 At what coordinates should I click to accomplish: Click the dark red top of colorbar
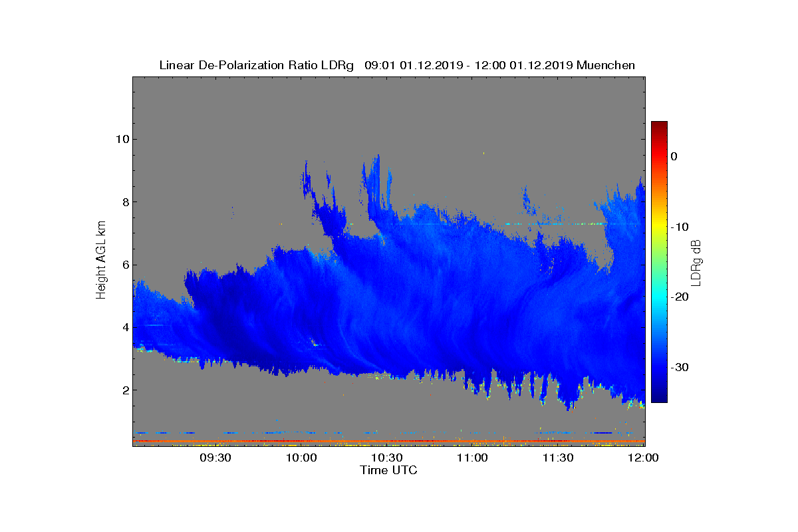pos(659,126)
